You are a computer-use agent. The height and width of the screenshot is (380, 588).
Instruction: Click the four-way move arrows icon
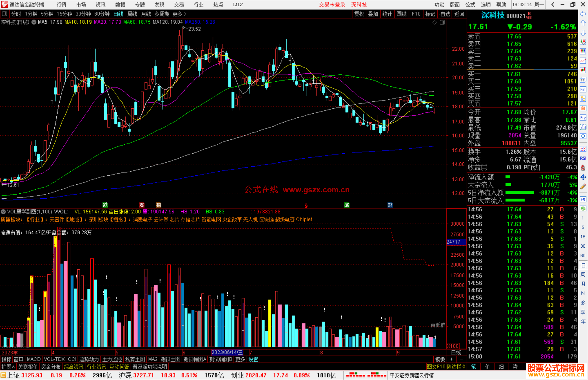pyautogui.click(x=583, y=177)
